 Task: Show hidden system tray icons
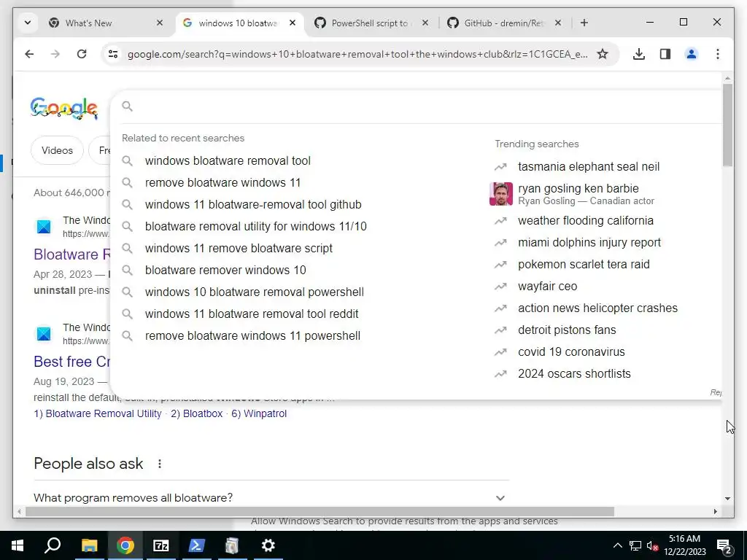click(x=617, y=545)
